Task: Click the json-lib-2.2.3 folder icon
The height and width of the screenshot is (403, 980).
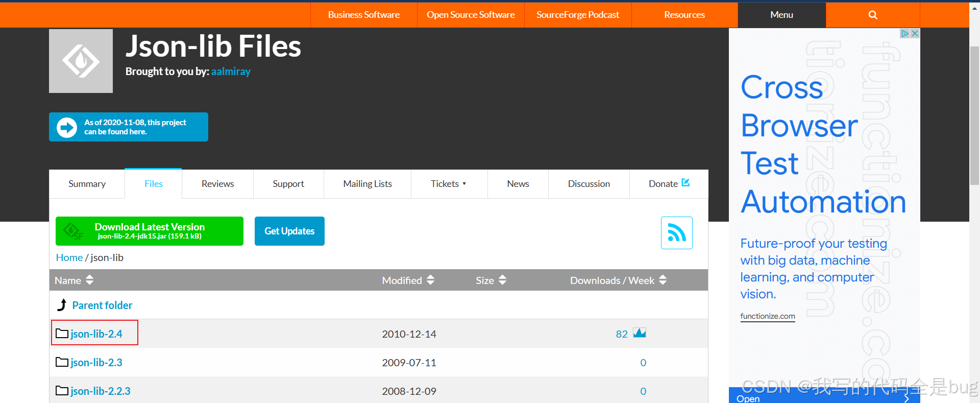Action: click(62, 391)
